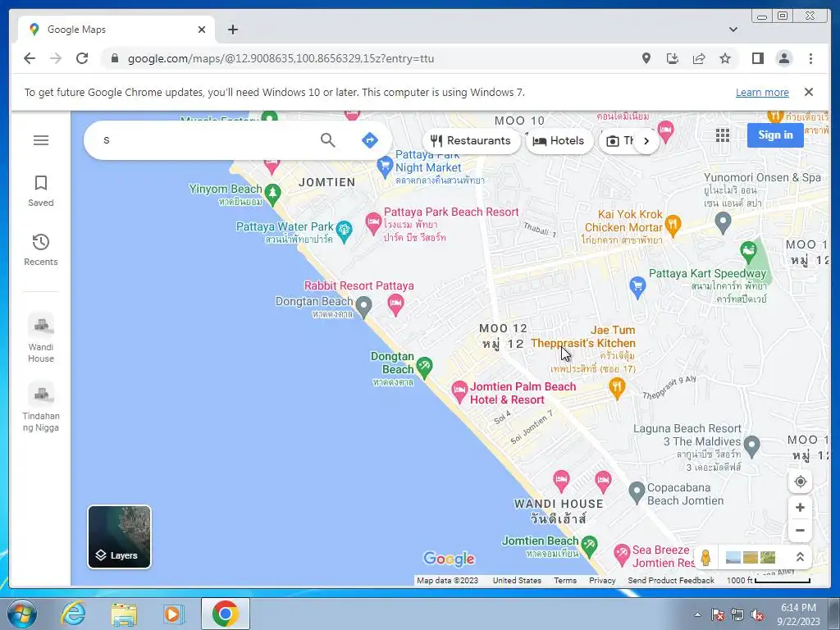Expand the imagery strip with double chevron
The height and width of the screenshot is (630, 840).
[799, 557]
